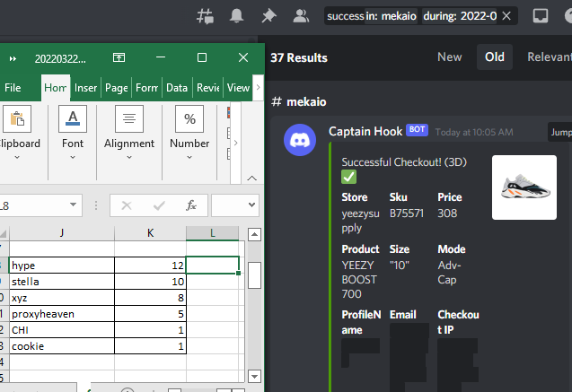Select column J header
Viewport: 572px width, 392px height.
[62, 233]
